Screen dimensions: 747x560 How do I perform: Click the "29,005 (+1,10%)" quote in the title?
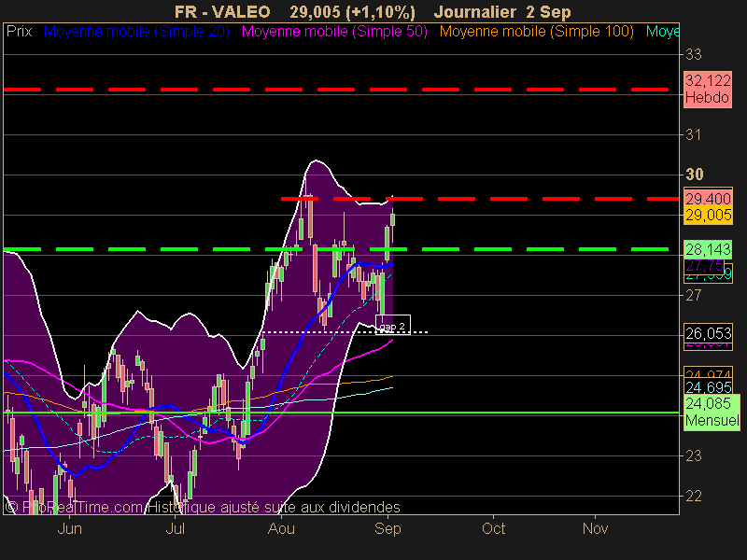click(352, 11)
